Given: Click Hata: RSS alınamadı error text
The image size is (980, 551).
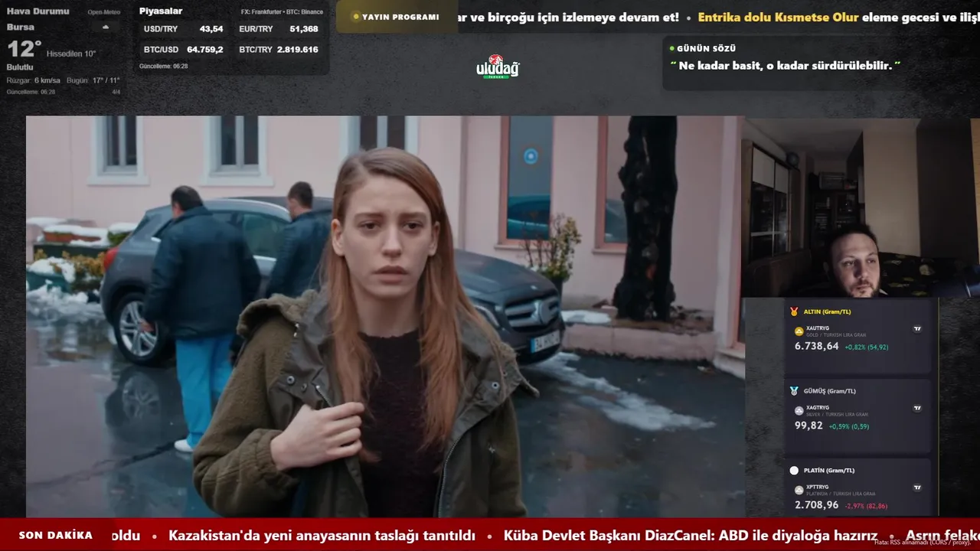Looking at the screenshot, I should [x=923, y=543].
